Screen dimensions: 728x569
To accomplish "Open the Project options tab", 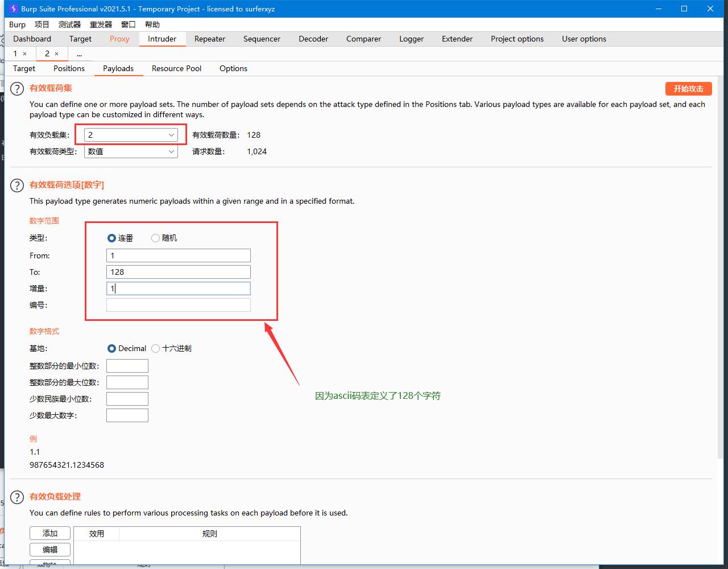I will pos(517,39).
